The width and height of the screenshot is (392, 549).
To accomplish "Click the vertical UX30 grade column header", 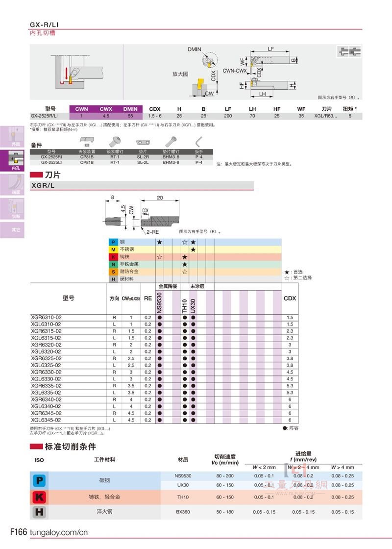I will pyautogui.click(x=193, y=306).
